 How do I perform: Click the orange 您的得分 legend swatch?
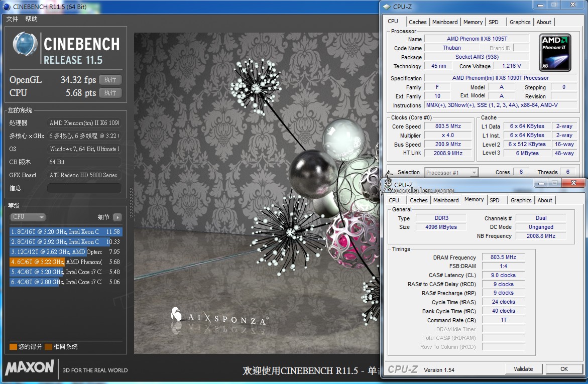(x=13, y=347)
